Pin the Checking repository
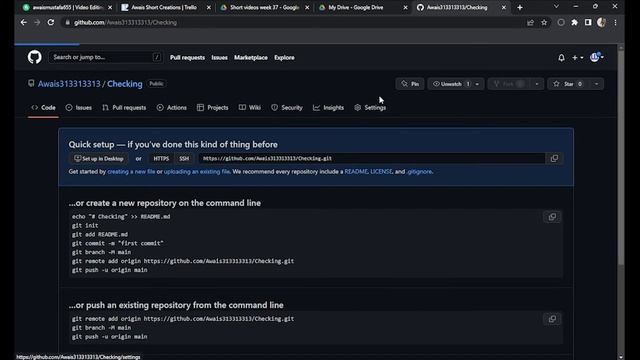This screenshot has height=360, width=640. 410,84
